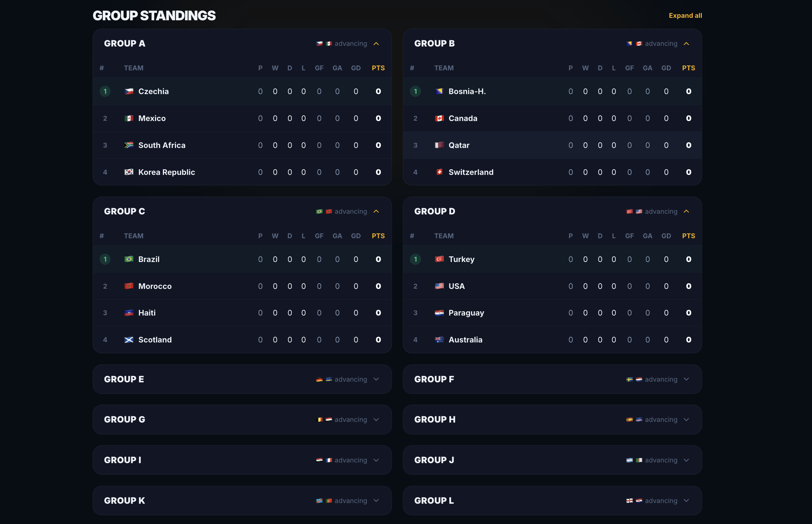The image size is (812, 524).
Task: Click the Scotland flag icon
Action: pyautogui.click(x=129, y=340)
